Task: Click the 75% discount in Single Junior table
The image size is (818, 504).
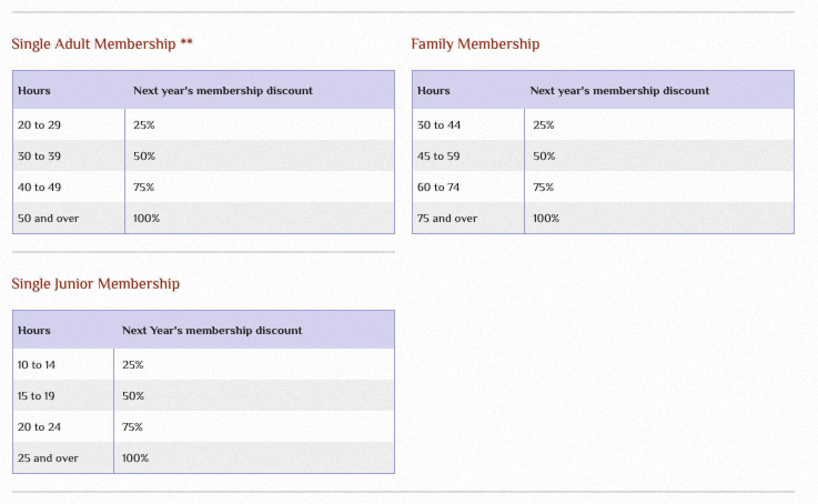Action: (133, 427)
